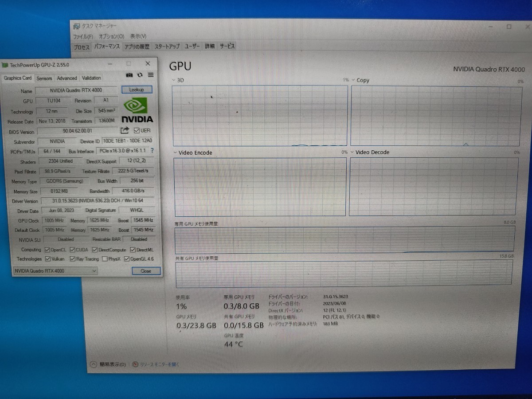Switch to ユーザー tab
The width and height of the screenshot is (532, 399).
pyautogui.click(x=192, y=47)
